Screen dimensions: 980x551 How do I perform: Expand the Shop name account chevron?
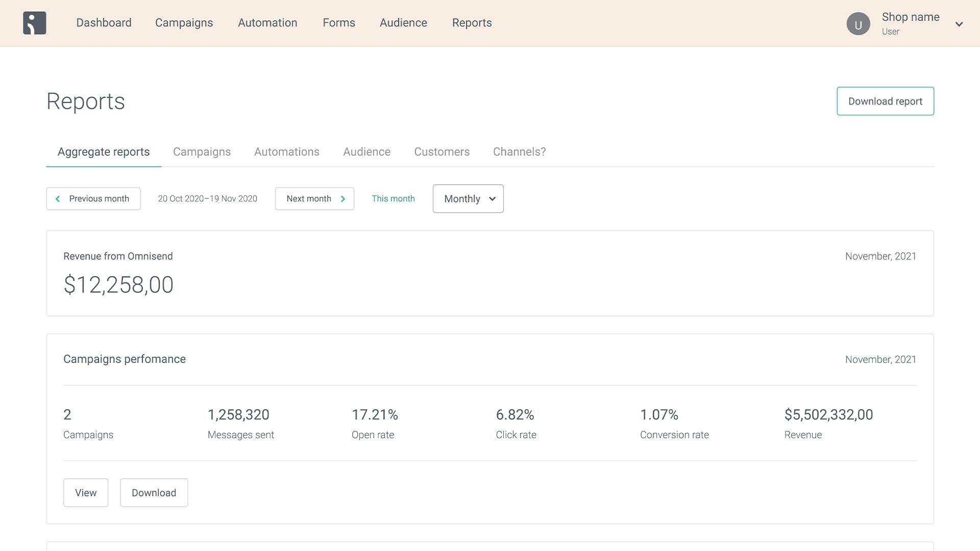click(959, 24)
